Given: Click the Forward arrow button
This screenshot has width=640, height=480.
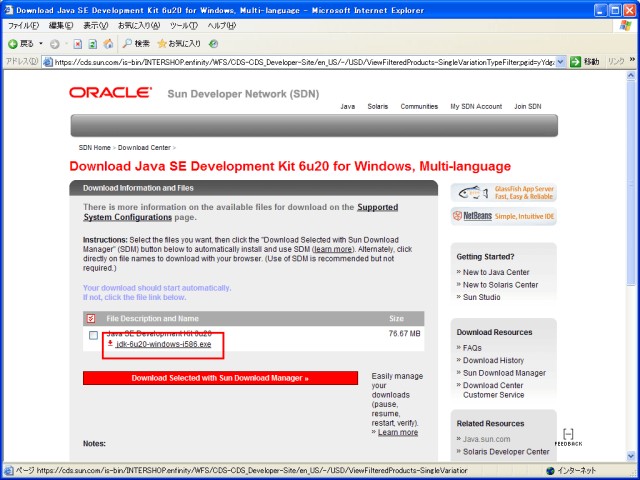Looking at the screenshot, I should (x=54, y=44).
